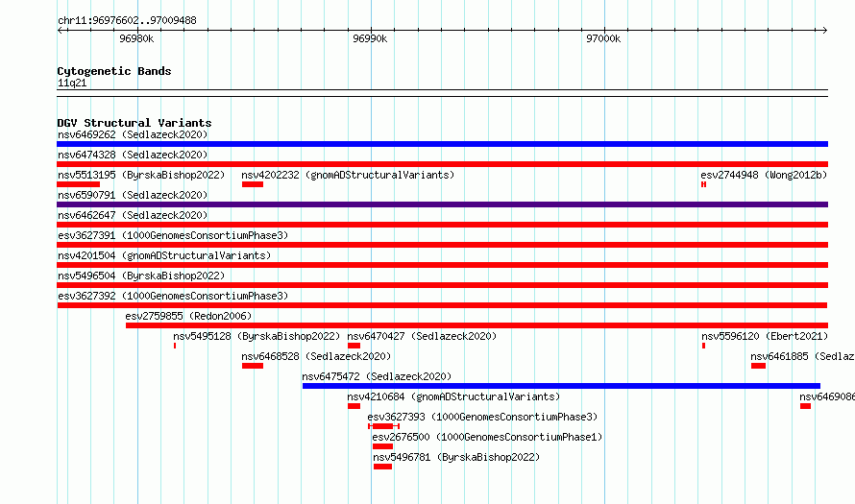Open esv3627392 (1000GenomesConsortiumPhase3) label
This screenshot has width=855, height=504.
click(173, 296)
